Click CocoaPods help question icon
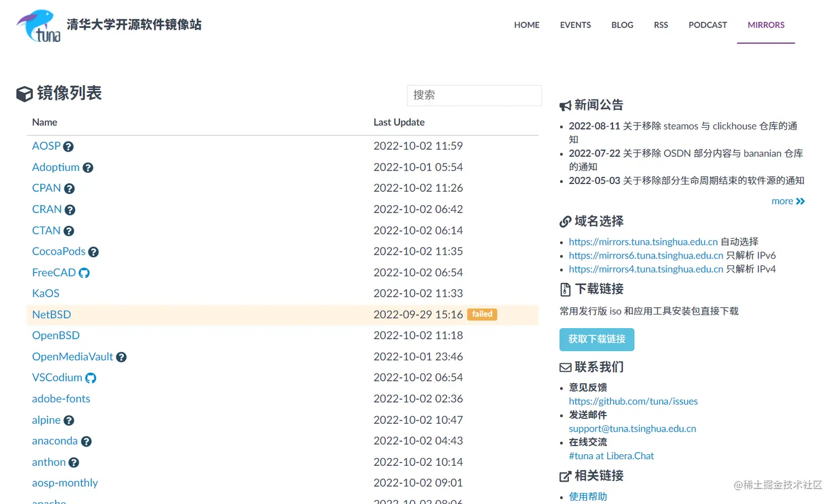Viewport: 836px width, 504px height. pyautogui.click(x=93, y=252)
